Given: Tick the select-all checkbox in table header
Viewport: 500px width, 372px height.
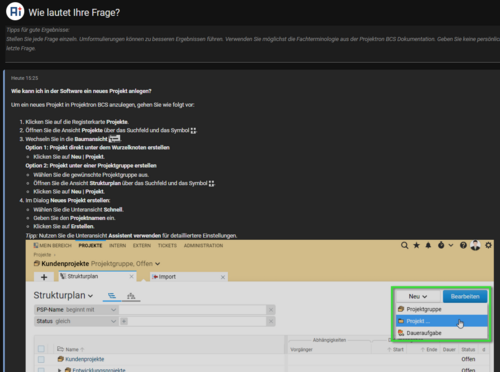Looking at the screenshot, I should 41,349.
